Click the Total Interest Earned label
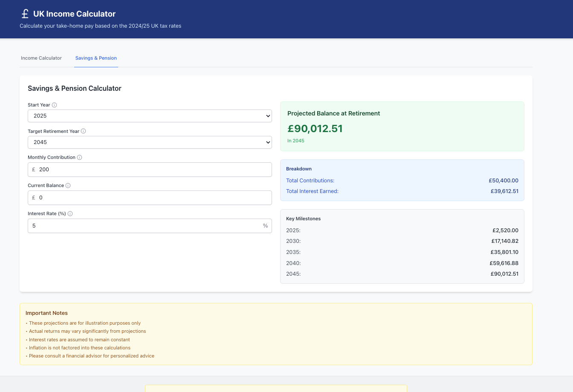This screenshot has width=573, height=392. (x=312, y=191)
